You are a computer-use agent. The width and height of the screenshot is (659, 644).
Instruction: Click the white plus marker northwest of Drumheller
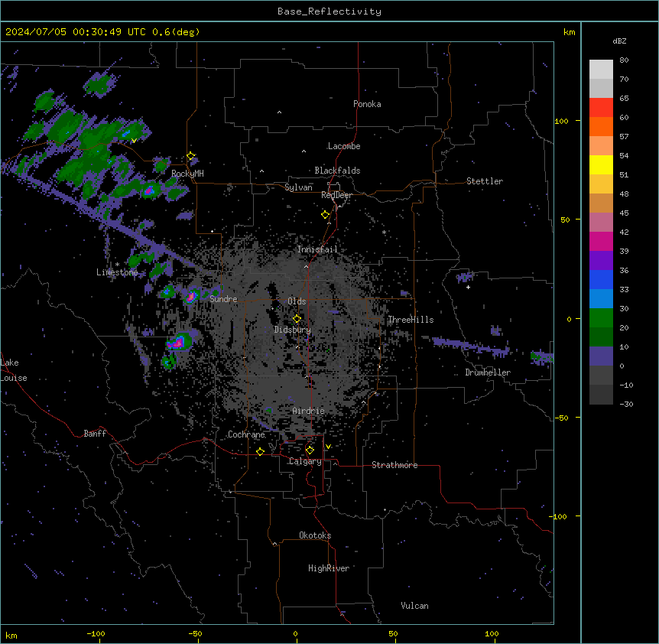pyautogui.click(x=468, y=287)
